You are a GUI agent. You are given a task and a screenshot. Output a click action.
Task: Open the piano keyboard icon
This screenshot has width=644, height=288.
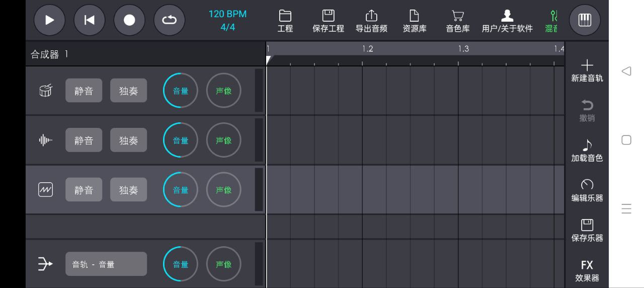click(585, 20)
